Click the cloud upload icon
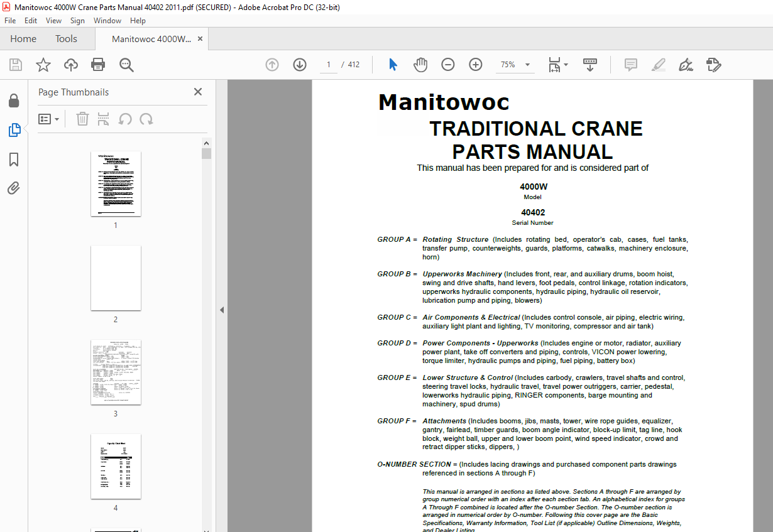 (x=71, y=65)
